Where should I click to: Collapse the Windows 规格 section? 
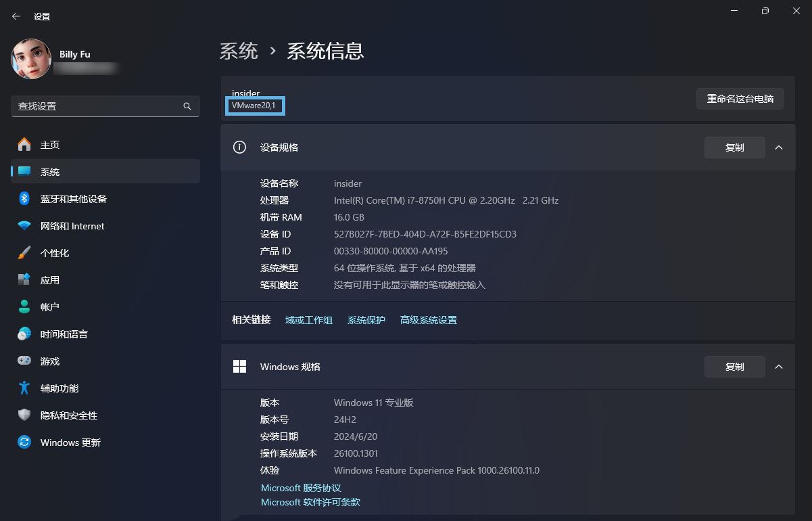pos(779,366)
